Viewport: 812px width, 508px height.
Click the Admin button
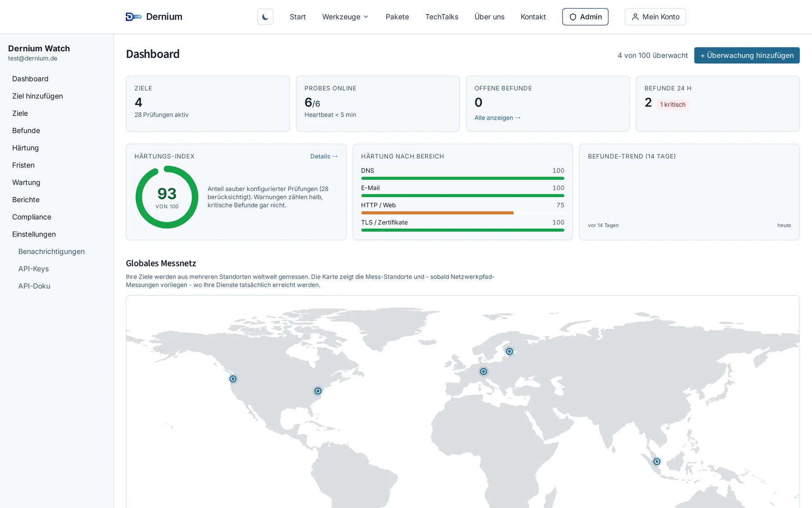point(585,17)
